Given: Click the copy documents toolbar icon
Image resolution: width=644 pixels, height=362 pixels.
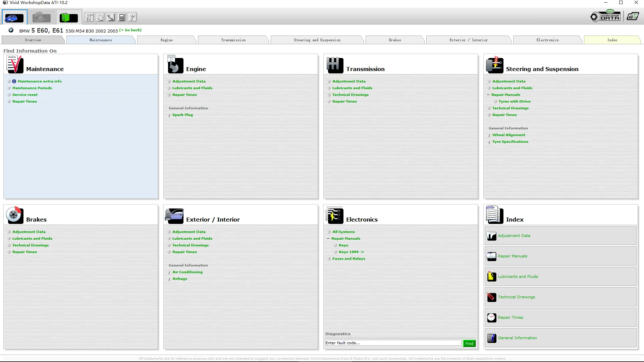Looking at the screenshot, I should pos(100,17).
